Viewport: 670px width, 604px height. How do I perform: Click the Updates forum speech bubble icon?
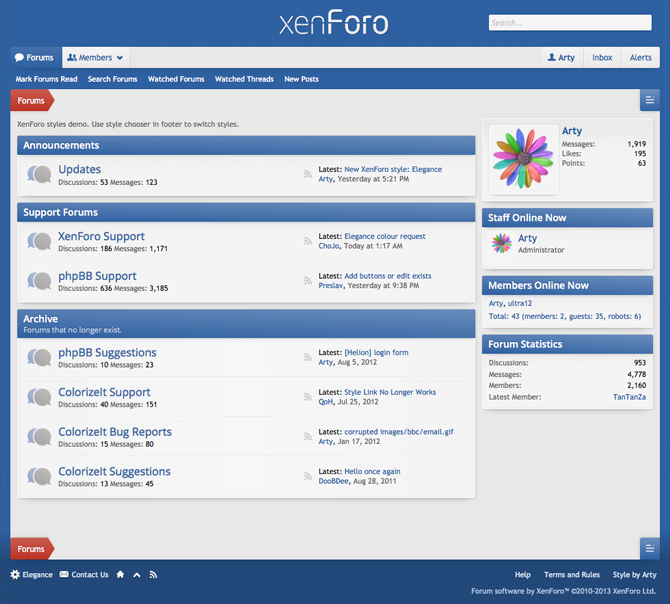tap(39, 175)
